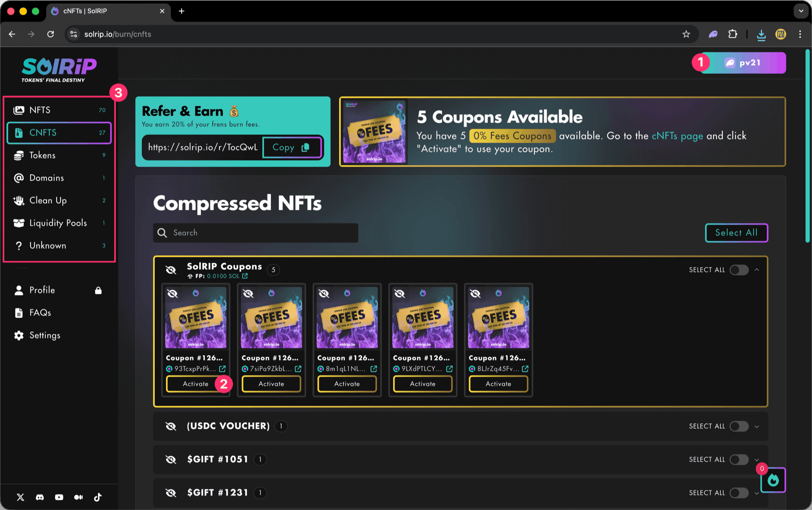Viewport: 812px width, 510px height.
Task: Toggle visibility of $GIFT #1231 collection
Action: [x=171, y=493]
